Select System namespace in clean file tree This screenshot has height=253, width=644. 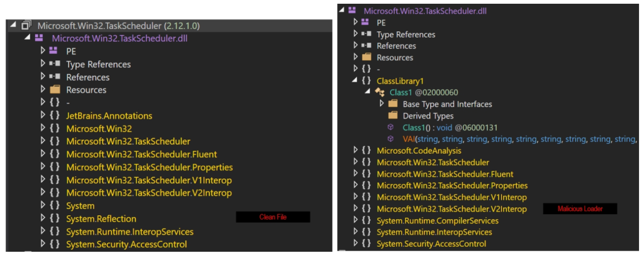[80, 205]
